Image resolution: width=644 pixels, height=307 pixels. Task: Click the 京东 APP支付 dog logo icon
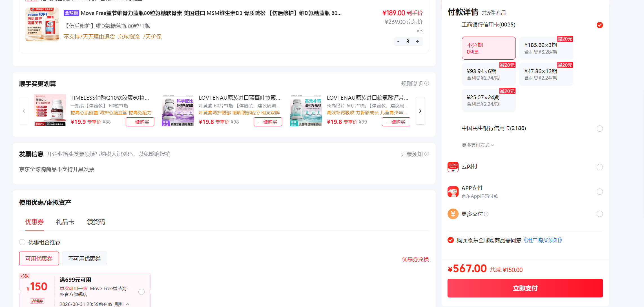pyautogui.click(x=453, y=192)
